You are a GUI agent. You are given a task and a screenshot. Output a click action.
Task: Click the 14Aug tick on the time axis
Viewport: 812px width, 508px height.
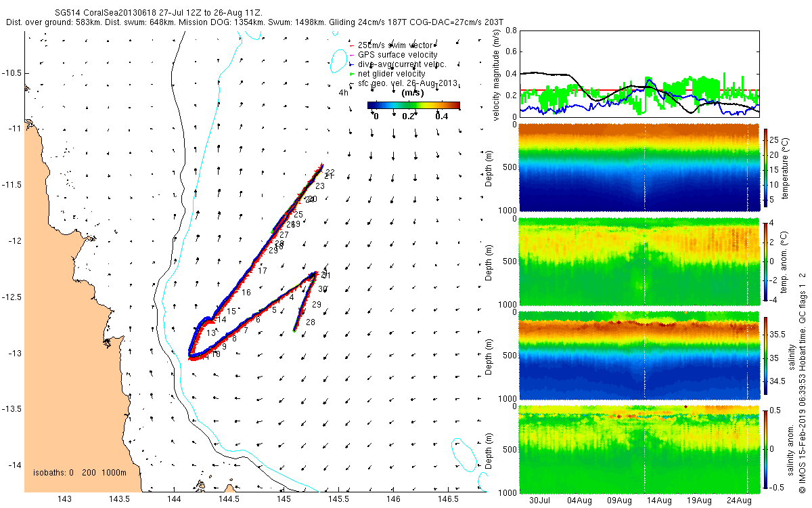[x=660, y=501]
